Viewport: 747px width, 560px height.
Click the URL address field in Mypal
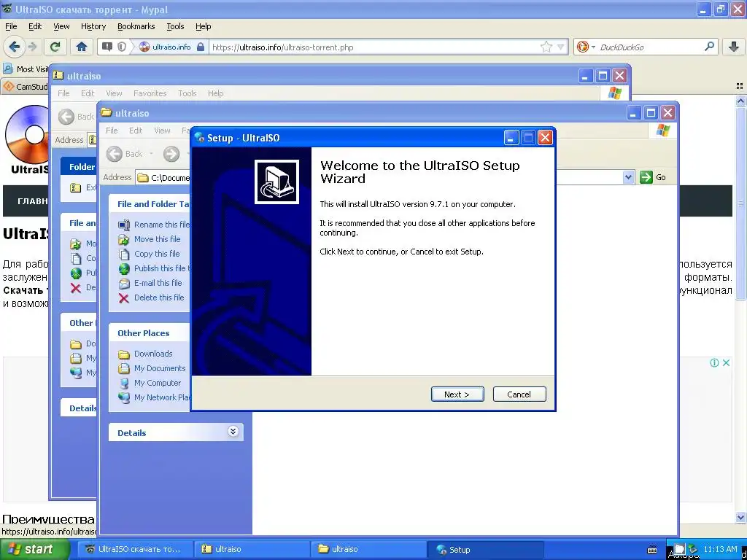tap(374, 47)
